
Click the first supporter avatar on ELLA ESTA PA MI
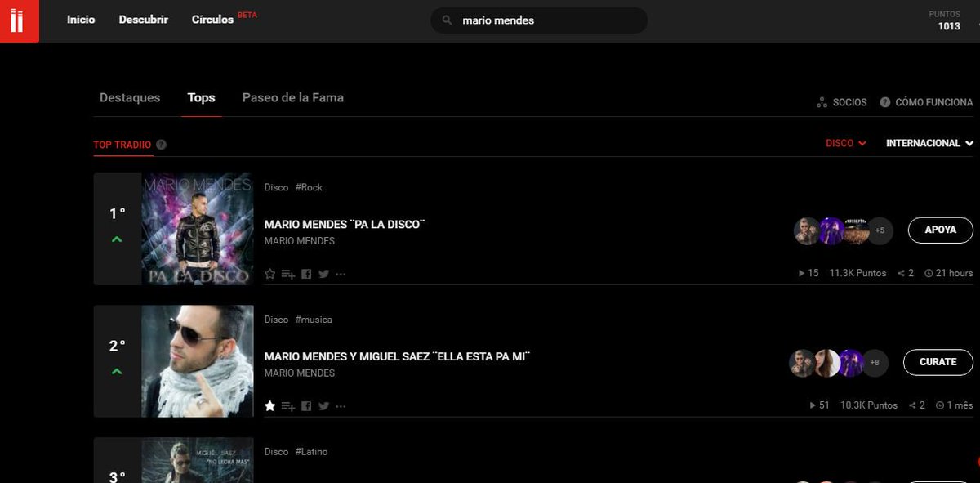point(802,363)
